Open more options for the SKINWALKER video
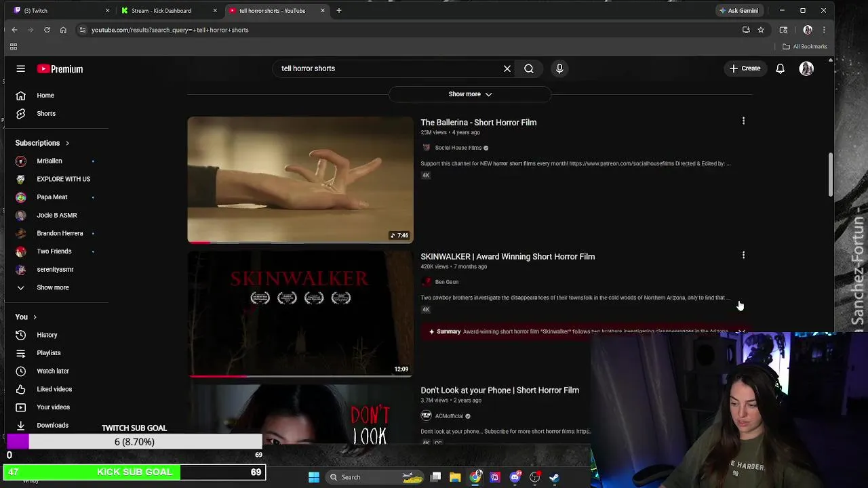 (743, 256)
